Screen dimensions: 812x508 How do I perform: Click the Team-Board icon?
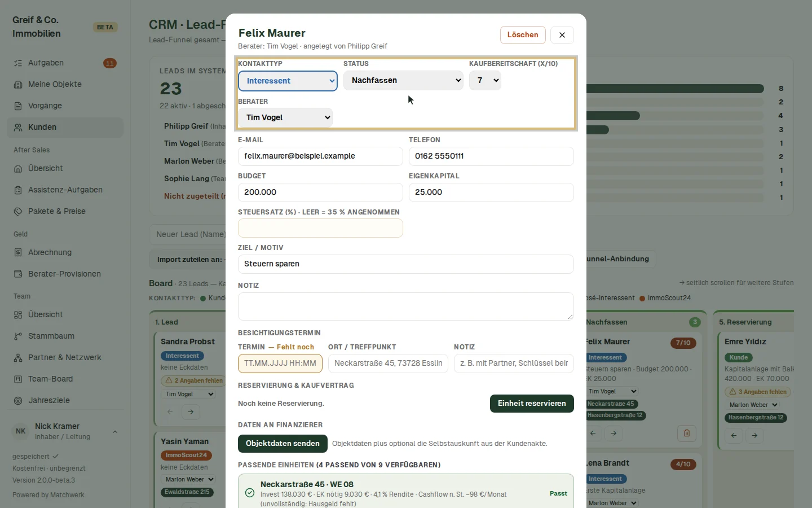click(x=18, y=379)
